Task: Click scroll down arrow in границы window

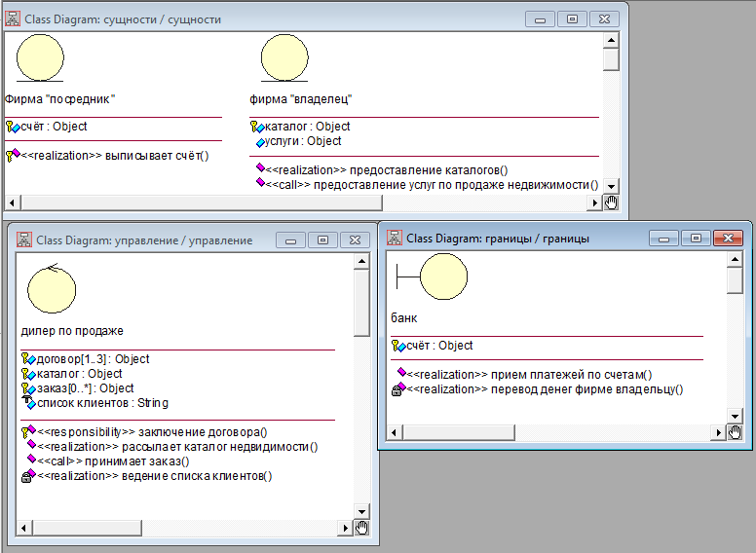Action: [735, 416]
